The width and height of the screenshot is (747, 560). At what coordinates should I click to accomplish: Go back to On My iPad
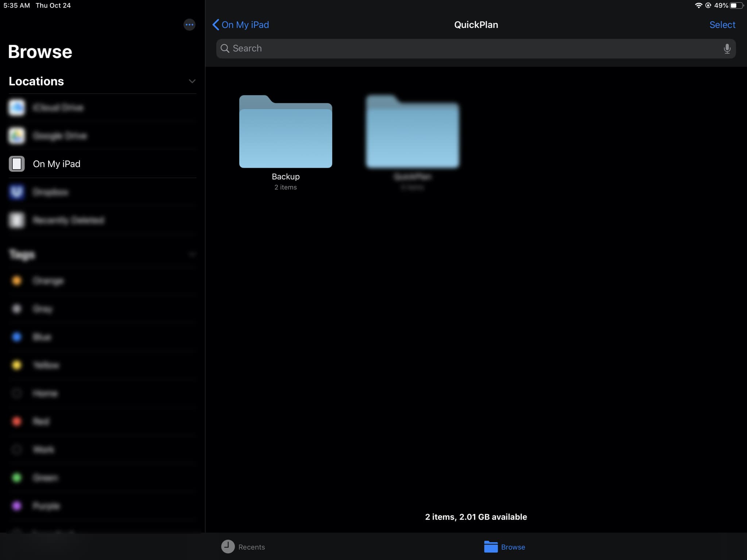click(x=241, y=25)
